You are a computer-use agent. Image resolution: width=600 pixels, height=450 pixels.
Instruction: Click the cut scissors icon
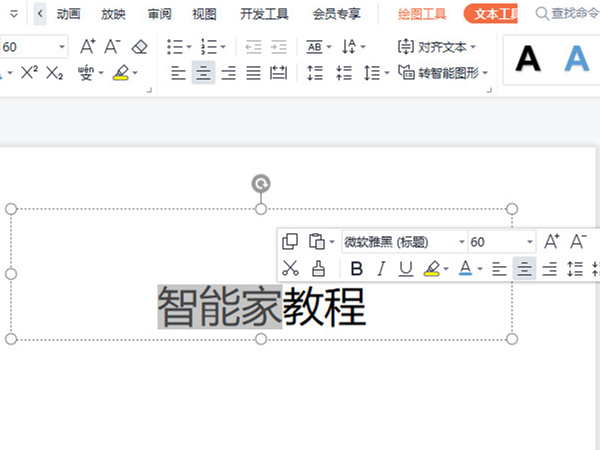pyautogui.click(x=290, y=268)
